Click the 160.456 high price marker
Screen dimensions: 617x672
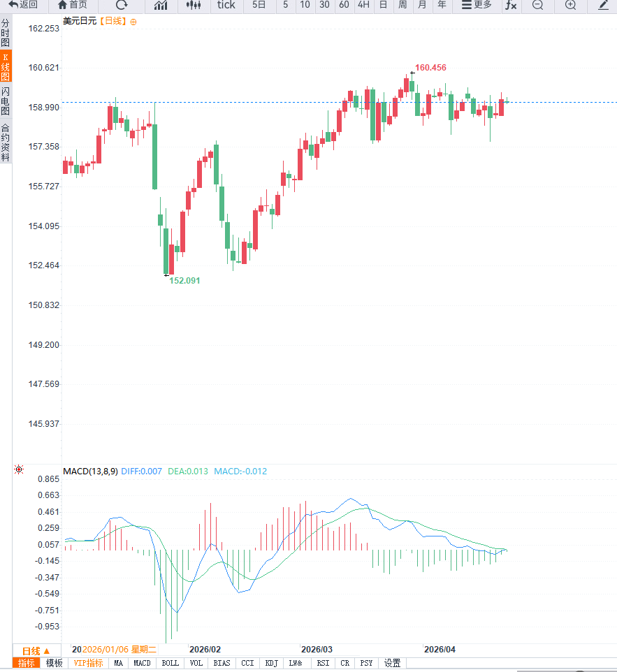click(x=430, y=68)
